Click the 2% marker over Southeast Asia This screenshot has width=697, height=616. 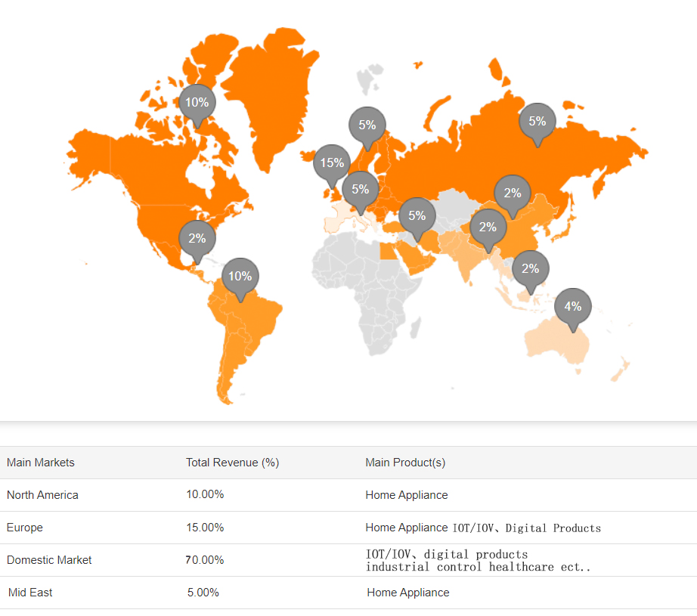point(531,269)
